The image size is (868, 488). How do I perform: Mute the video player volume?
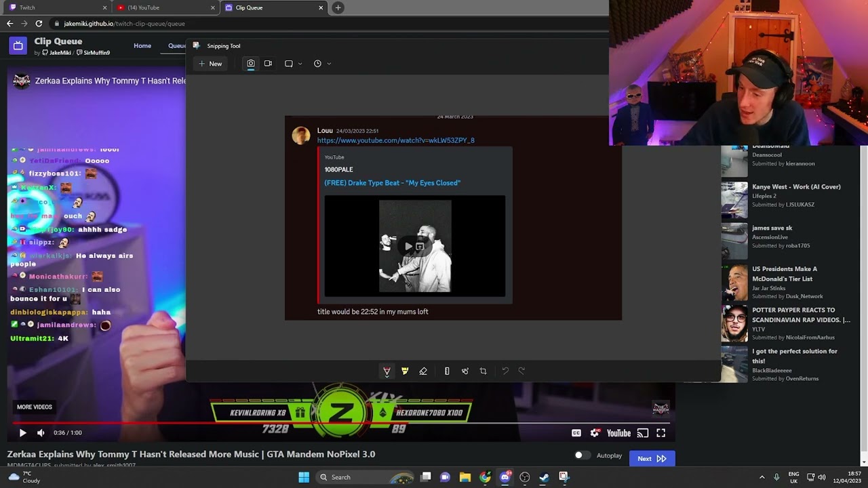coord(41,432)
